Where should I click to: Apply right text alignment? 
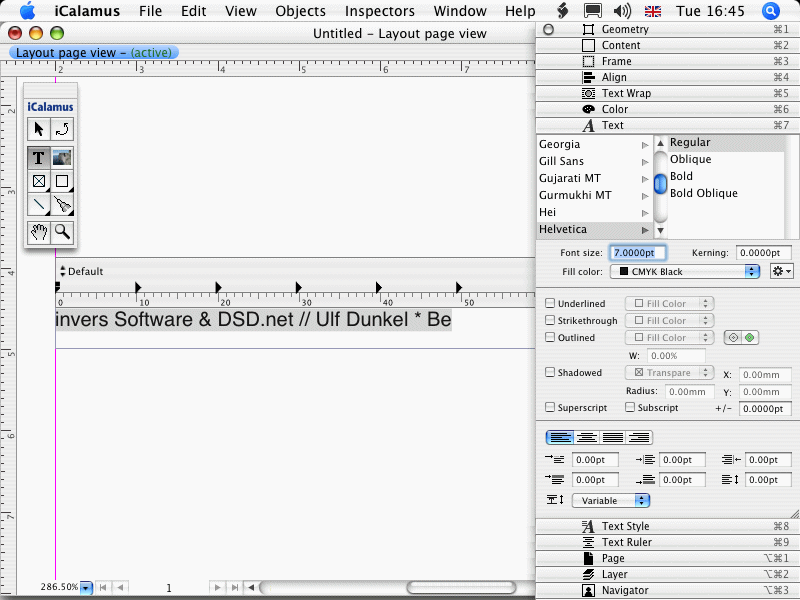coord(637,437)
